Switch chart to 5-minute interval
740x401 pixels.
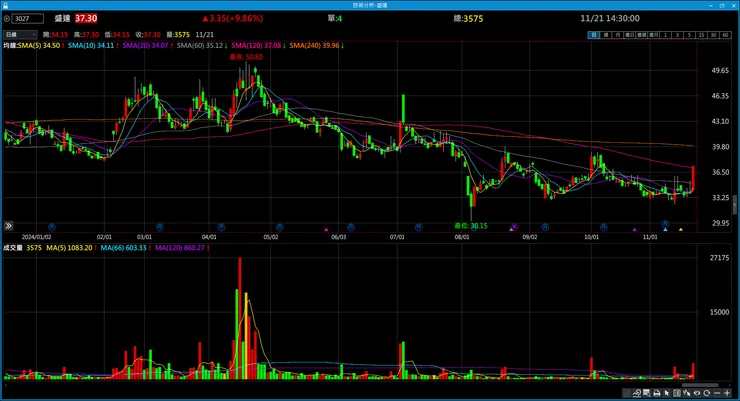(690, 35)
